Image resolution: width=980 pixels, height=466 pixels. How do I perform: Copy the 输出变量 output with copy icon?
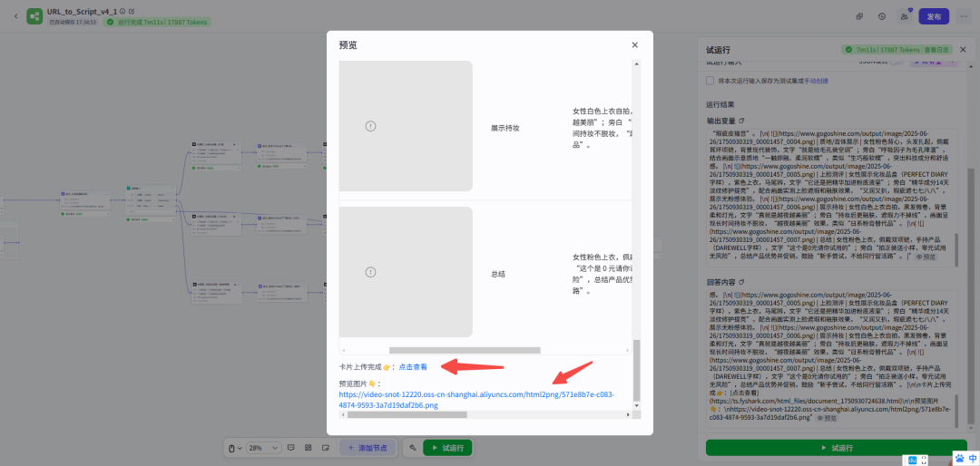pyautogui.click(x=741, y=121)
